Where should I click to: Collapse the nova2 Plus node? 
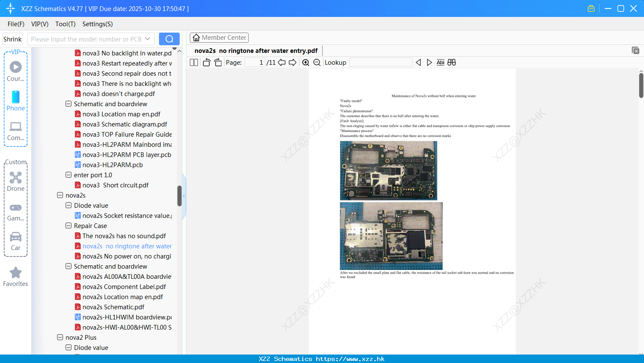[x=60, y=337]
